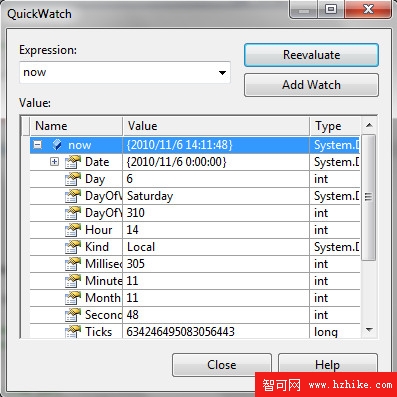397x397 pixels.
Task: Click the Close button
Action: (222, 365)
